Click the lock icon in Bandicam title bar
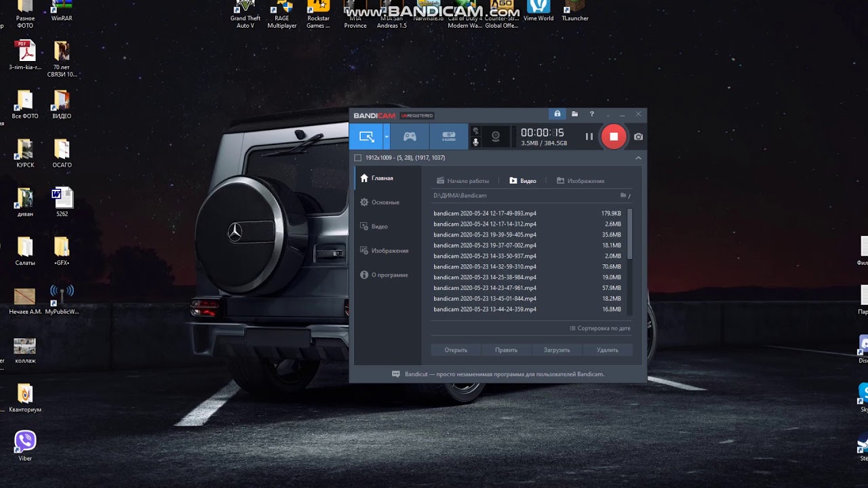 tap(557, 114)
